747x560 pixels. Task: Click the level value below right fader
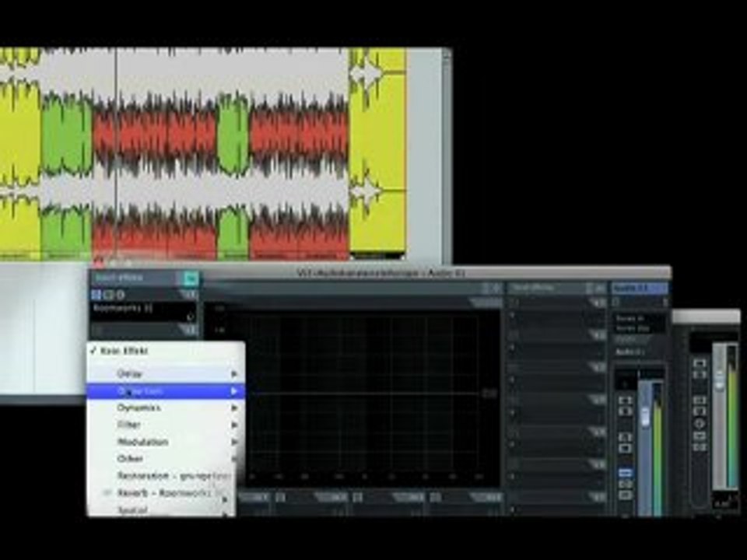pos(724,503)
